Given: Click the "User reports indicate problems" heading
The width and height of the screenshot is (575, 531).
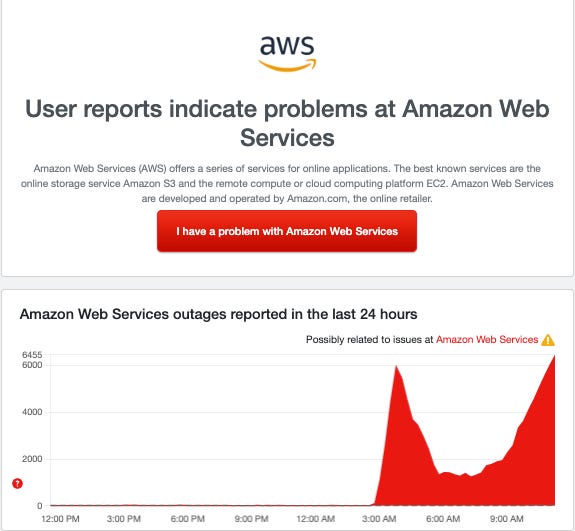Looking at the screenshot, I should (287, 123).
